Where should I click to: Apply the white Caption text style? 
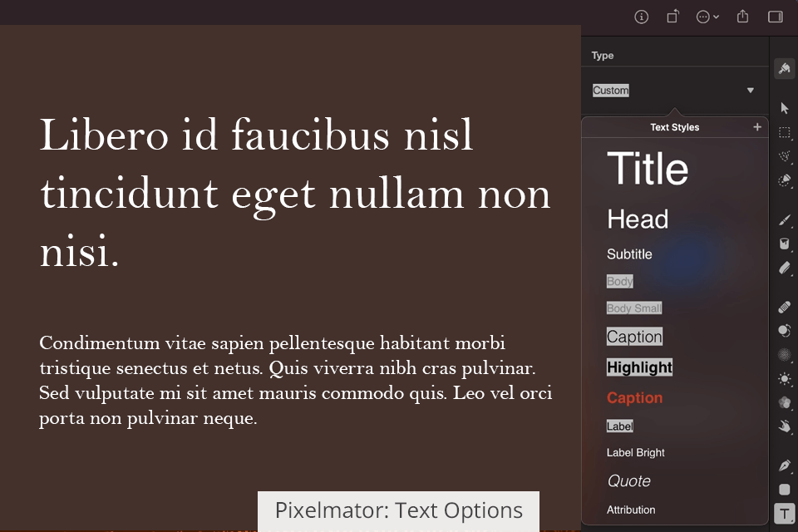tap(634, 337)
